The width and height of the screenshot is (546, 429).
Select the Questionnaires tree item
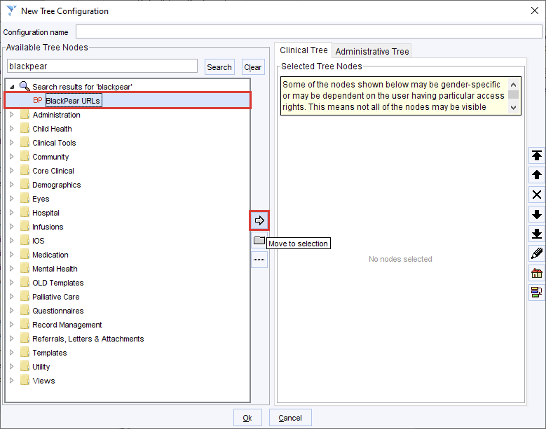click(x=58, y=311)
